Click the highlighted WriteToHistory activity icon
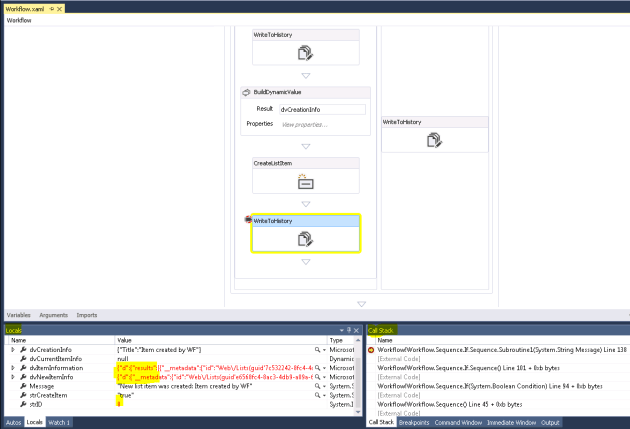Viewport: 630px width, 429px height. (305, 238)
